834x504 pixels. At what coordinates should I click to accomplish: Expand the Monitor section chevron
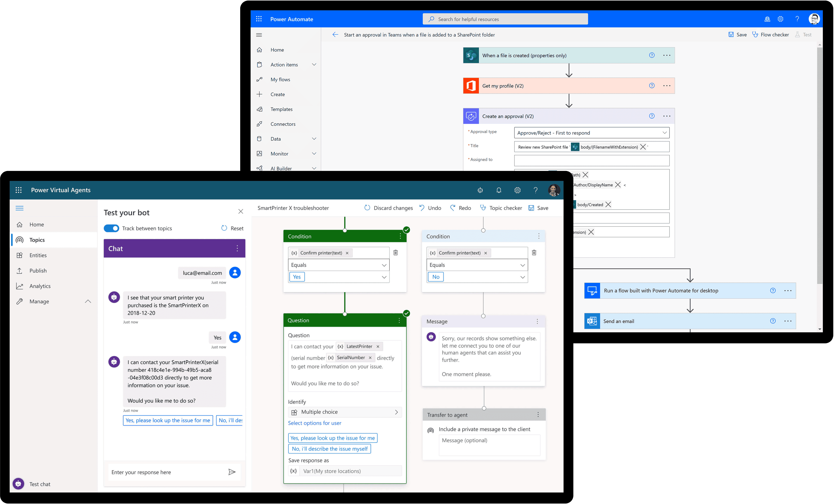[314, 153]
